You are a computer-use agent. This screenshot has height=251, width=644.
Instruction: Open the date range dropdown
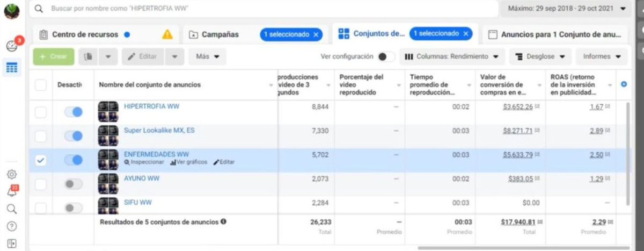pyautogui.click(x=566, y=9)
